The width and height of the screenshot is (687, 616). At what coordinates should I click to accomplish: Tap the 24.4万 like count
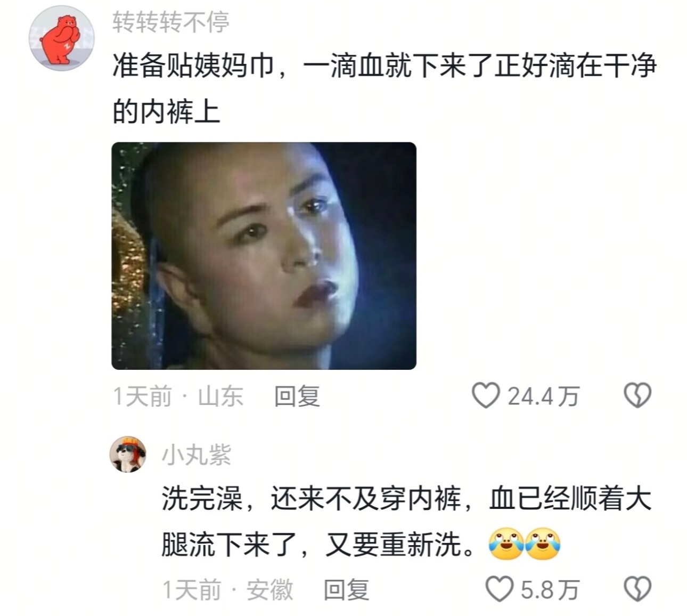[x=543, y=396]
